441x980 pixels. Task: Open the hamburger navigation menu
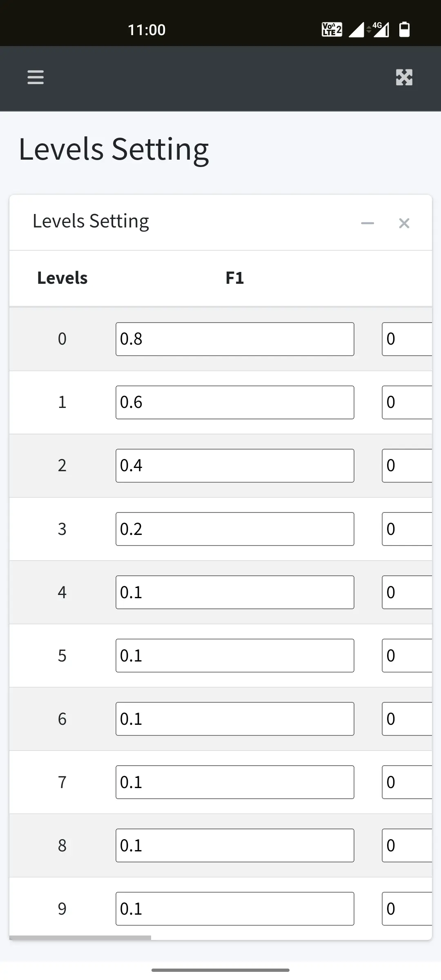click(36, 77)
